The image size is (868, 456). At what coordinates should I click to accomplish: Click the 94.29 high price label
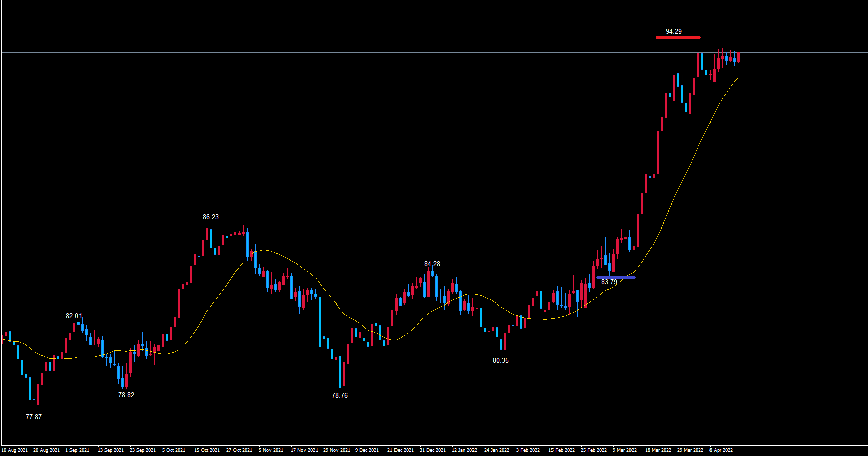click(673, 31)
